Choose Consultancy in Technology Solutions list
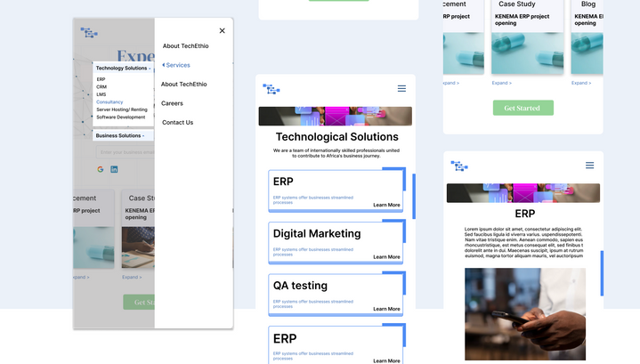This screenshot has width=640, height=364. [x=109, y=102]
